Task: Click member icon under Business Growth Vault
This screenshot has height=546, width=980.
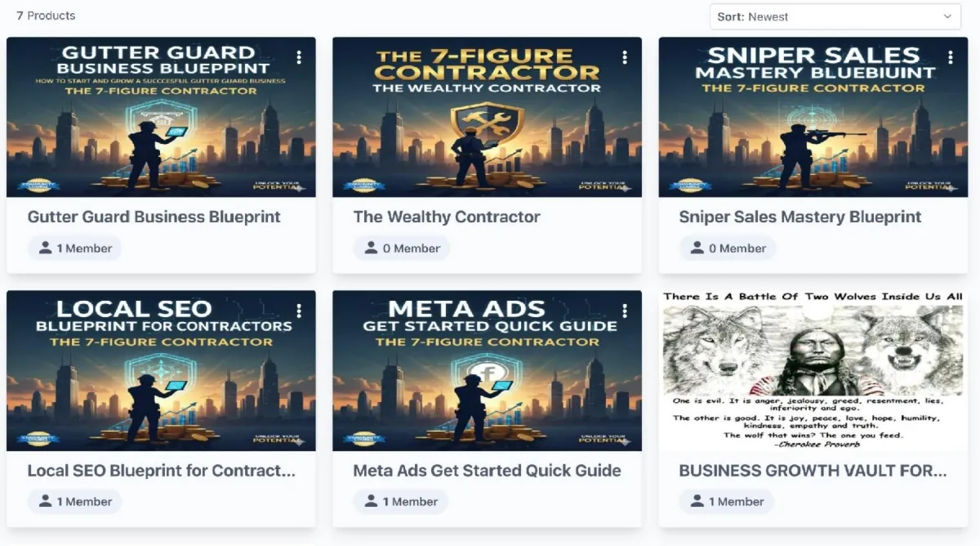Action: pyautogui.click(x=697, y=501)
